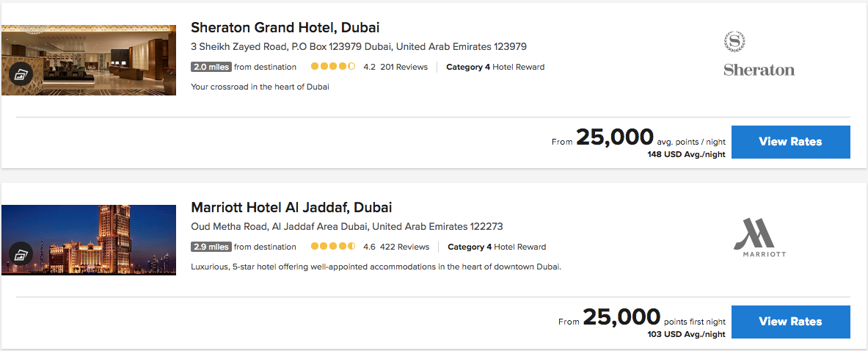View Rates for Marriott Hotel Al Jaddaf
Viewport: 868px width, 351px height.
point(790,322)
